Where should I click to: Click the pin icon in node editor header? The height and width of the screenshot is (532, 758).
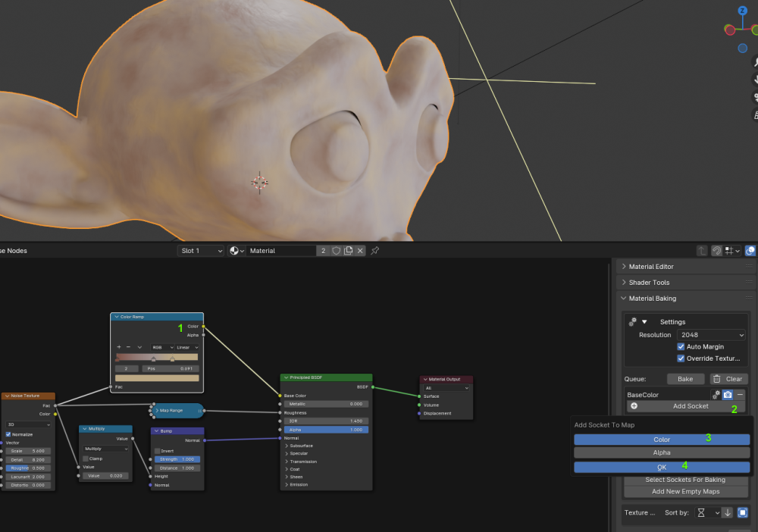374,251
